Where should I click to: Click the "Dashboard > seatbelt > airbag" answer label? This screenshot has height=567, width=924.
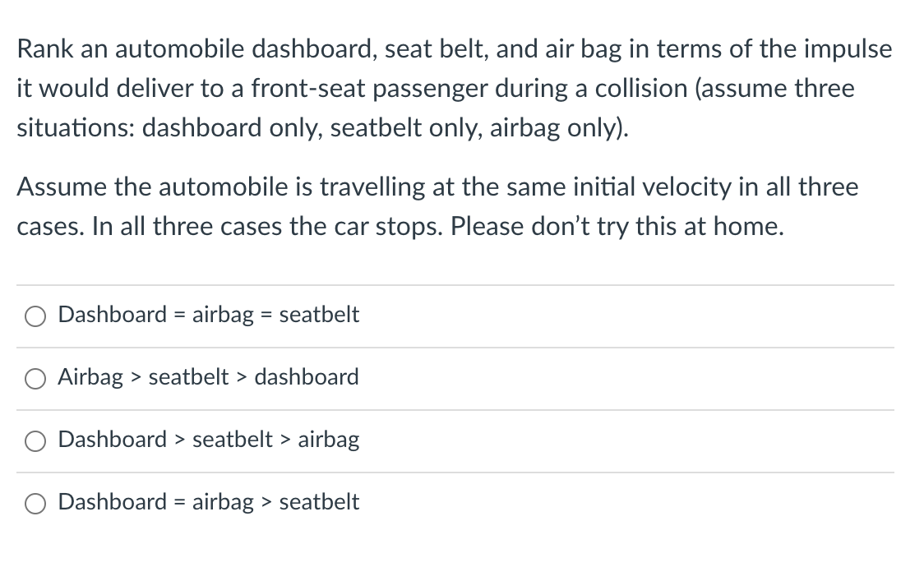point(208,440)
